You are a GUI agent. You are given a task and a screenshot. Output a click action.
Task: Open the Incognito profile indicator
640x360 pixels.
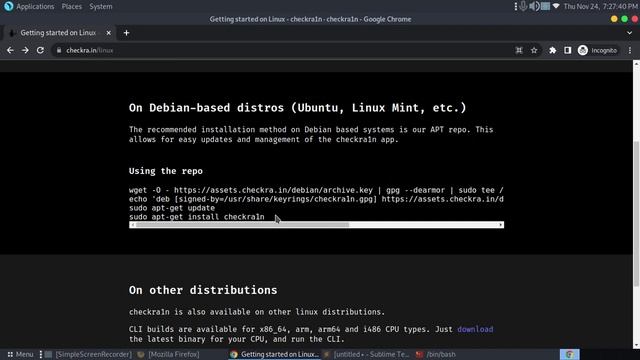point(598,50)
